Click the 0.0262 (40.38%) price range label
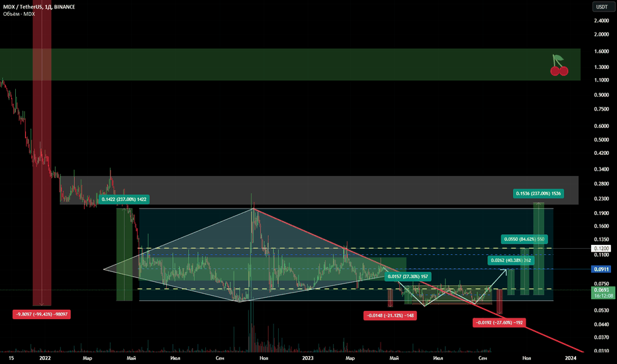Screen dimensions: 617x364 pos(511,261)
